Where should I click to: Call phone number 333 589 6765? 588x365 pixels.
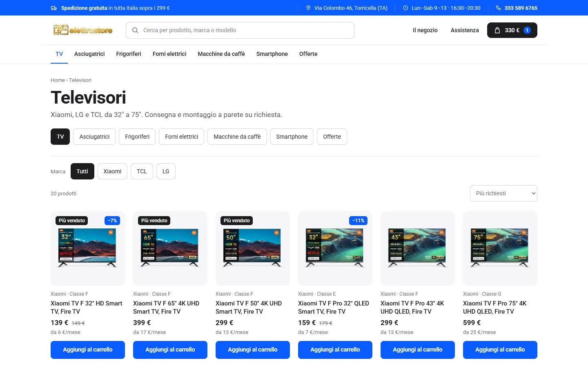click(521, 8)
